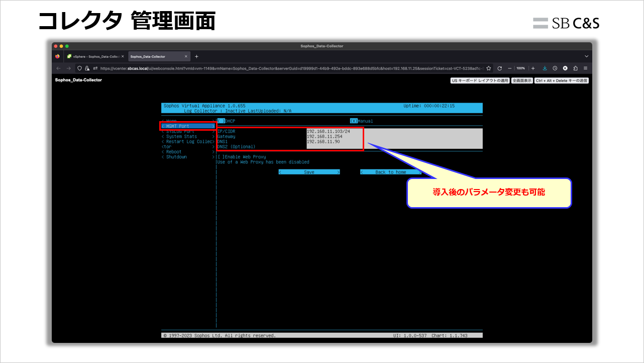
Task: Open the Firefox hamburger menu
Action: click(585, 68)
